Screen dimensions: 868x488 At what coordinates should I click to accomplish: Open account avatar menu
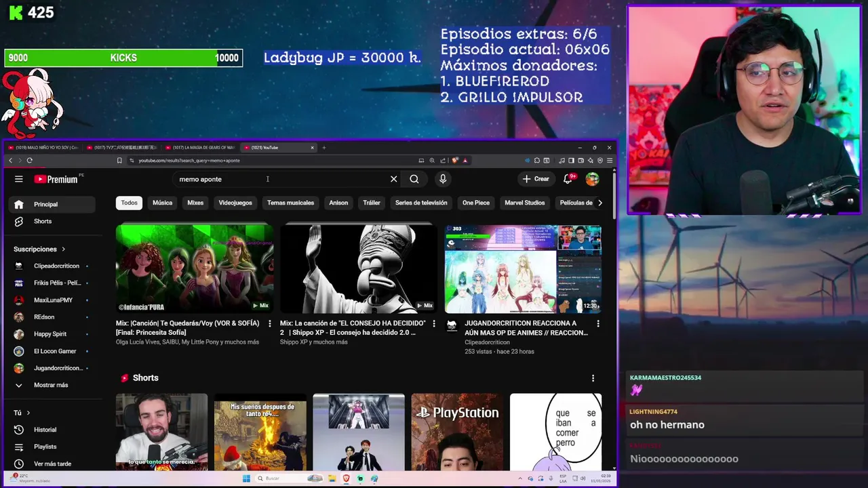(x=593, y=179)
